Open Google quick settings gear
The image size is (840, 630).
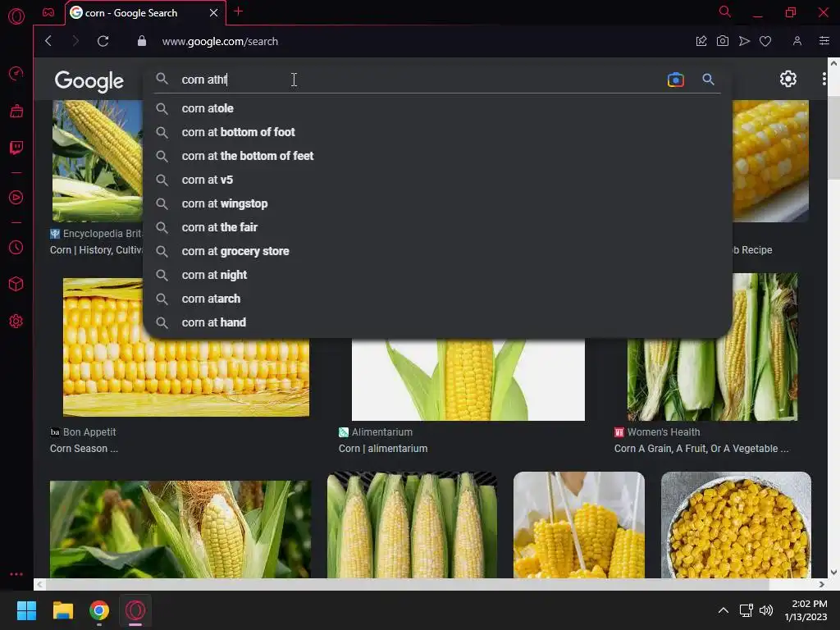[x=787, y=80]
